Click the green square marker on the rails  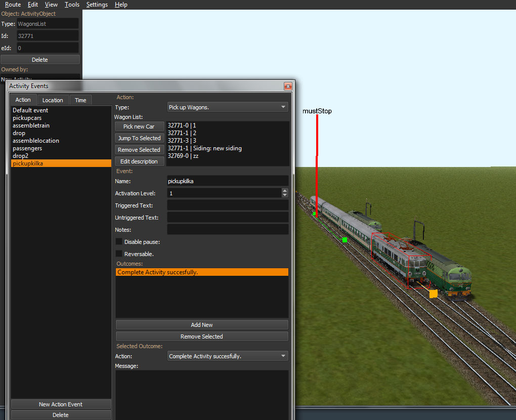point(345,240)
